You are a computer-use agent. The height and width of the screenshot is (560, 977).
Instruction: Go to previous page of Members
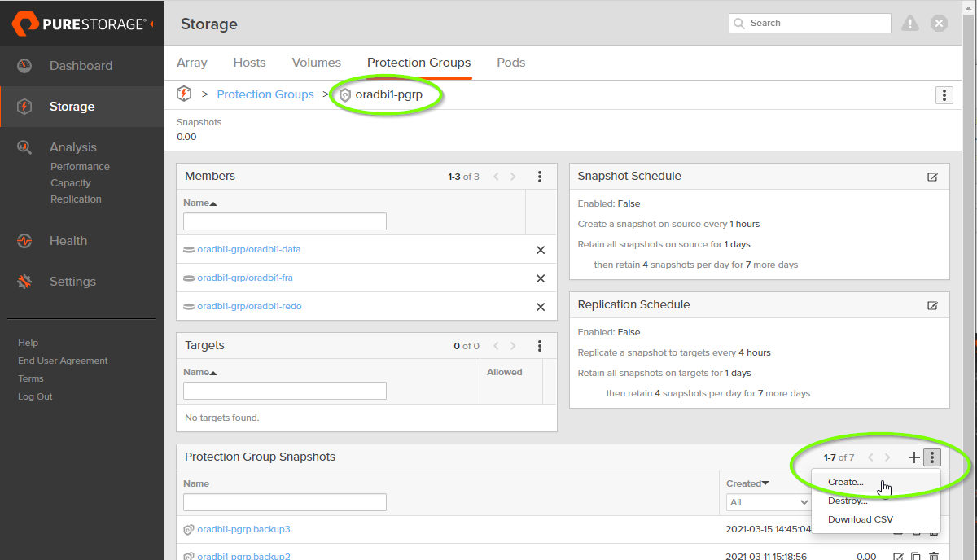pyautogui.click(x=496, y=177)
